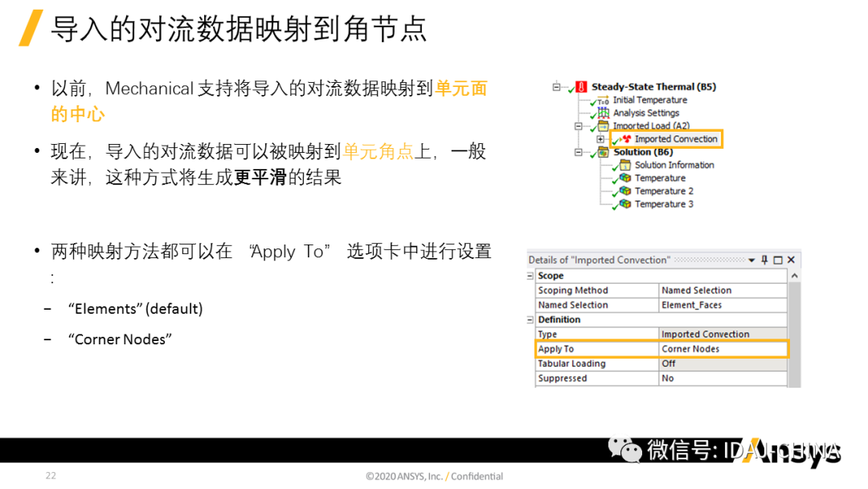Click the Details panel scroll-up arrow
This screenshot has width=868, height=489.
794,276
